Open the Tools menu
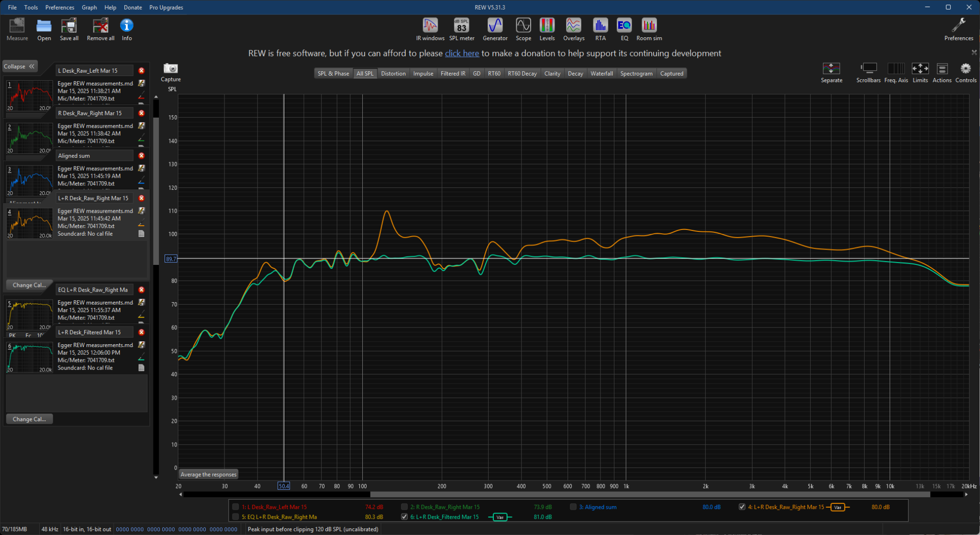The height and width of the screenshot is (535, 980). click(31, 7)
